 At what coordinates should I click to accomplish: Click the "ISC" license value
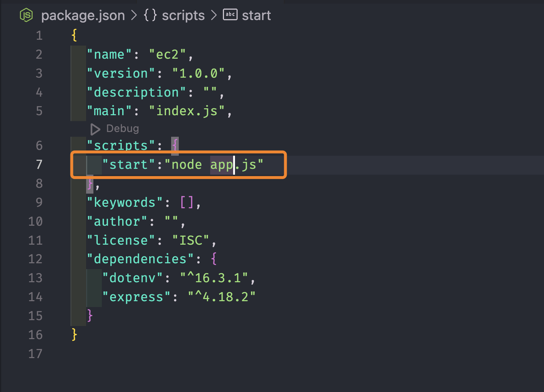[191, 240]
